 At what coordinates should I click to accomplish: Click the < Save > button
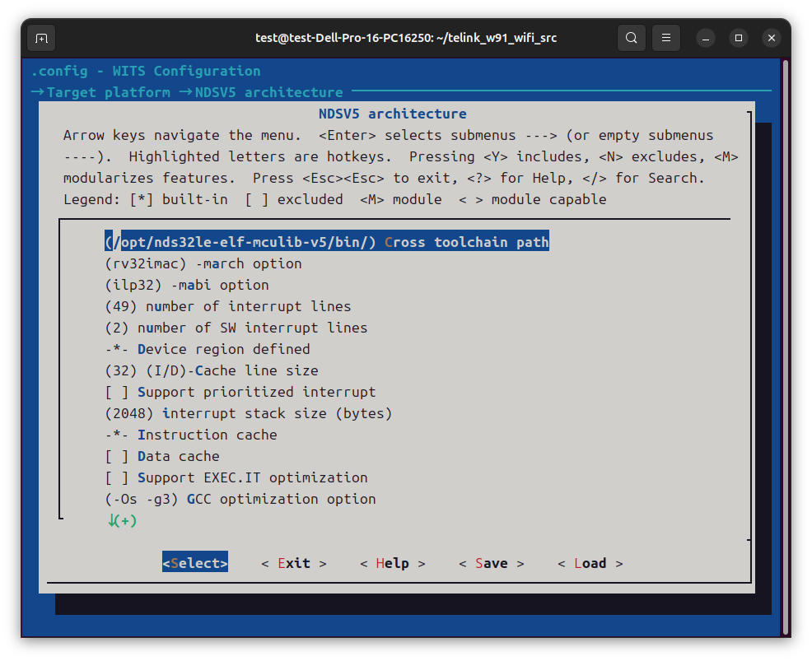(x=492, y=563)
